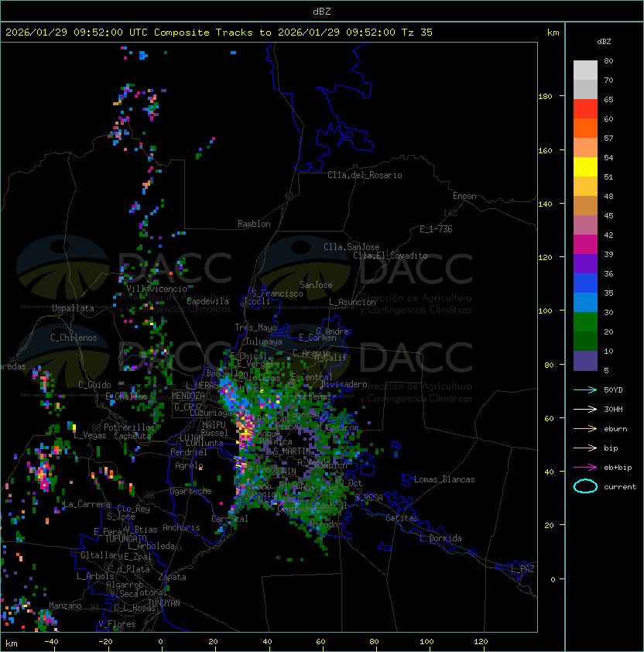The height and width of the screenshot is (652, 644).
Task: Select the purple 36-39 dBZ swatch
Action: pyautogui.click(x=585, y=263)
